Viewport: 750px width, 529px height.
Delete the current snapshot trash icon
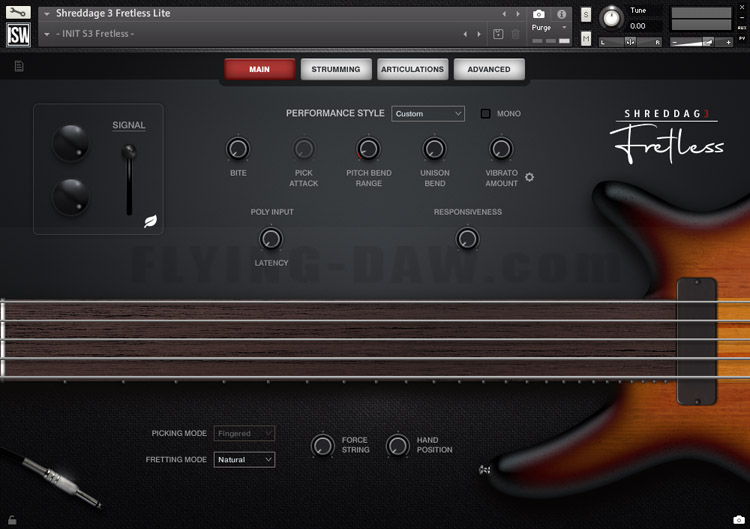click(x=516, y=34)
